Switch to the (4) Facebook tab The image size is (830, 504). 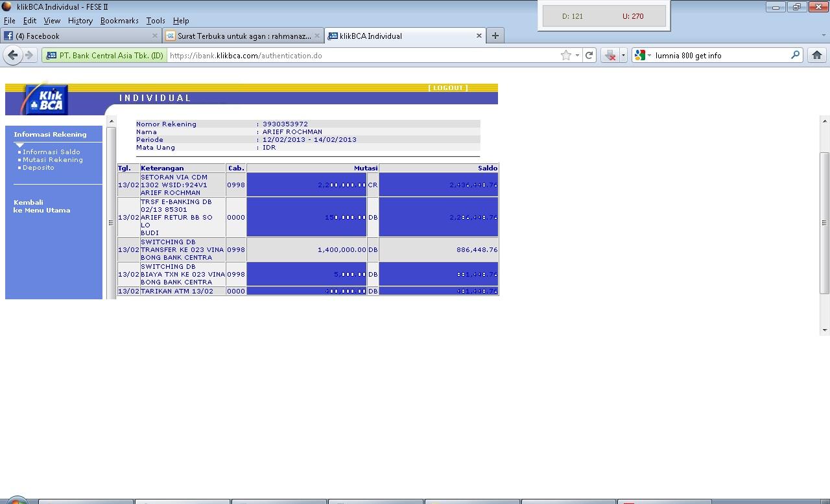click(x=81, y=36)
